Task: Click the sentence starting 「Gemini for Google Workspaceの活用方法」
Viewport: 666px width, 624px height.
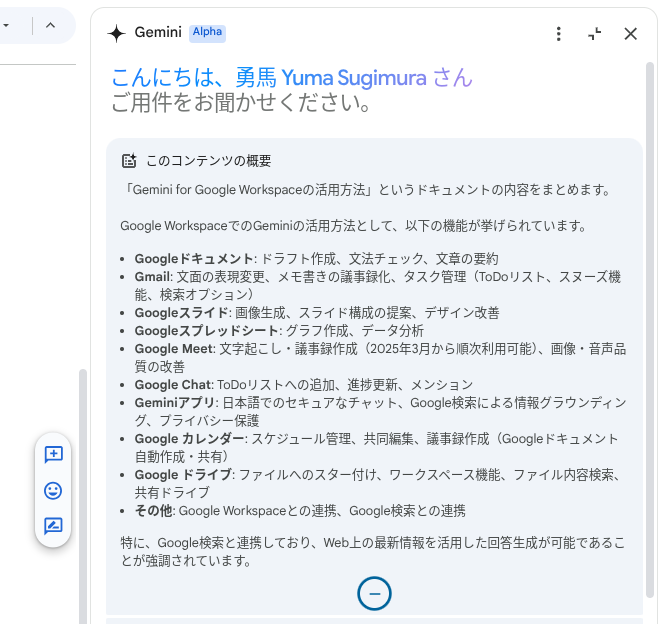Action: [x=366, y=189]
